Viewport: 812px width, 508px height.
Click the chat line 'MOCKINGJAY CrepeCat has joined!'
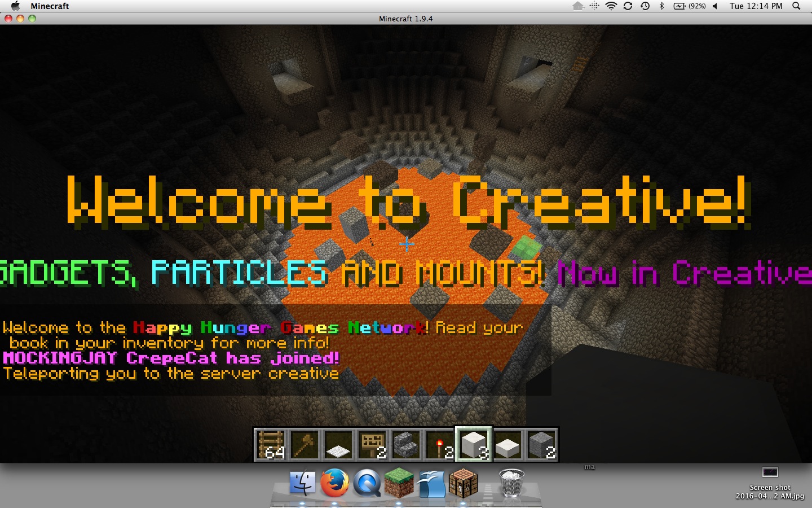point(171,358)
